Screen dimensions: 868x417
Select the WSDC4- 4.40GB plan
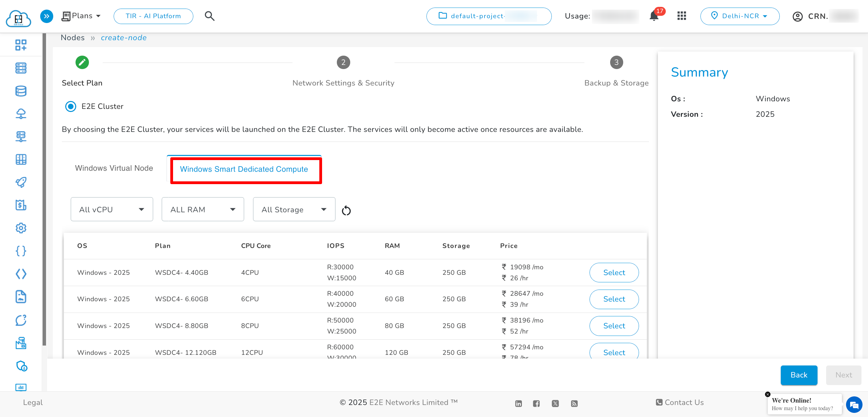[614, 272]
